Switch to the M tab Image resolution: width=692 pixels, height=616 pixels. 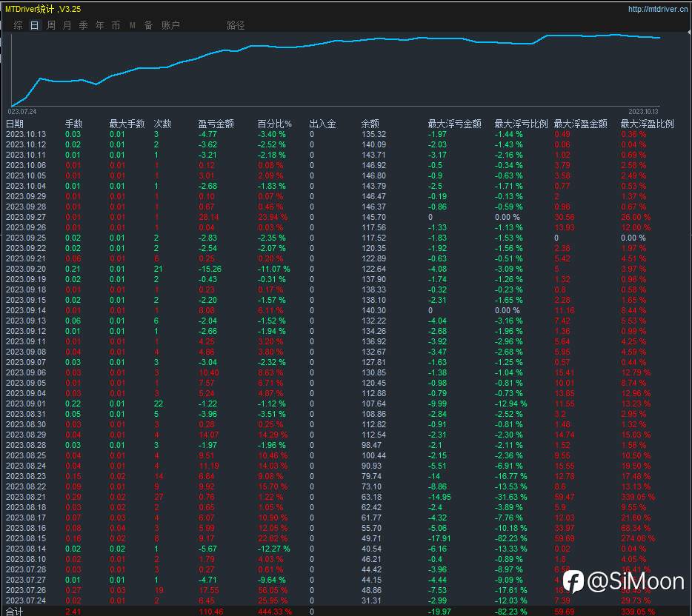point(133,26)
